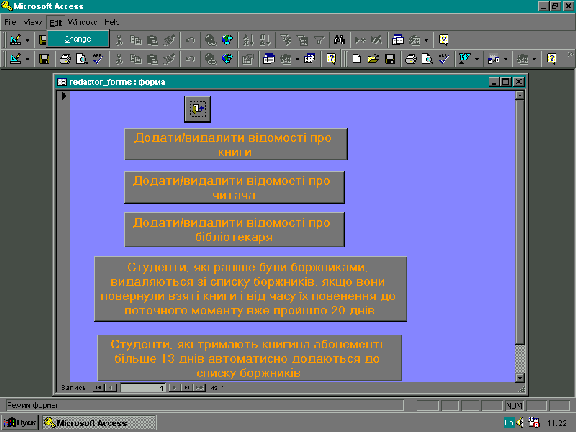
Task: Click button about adding/removing readers (читача)
Action: pyautogui.click(x=234, y=187)
